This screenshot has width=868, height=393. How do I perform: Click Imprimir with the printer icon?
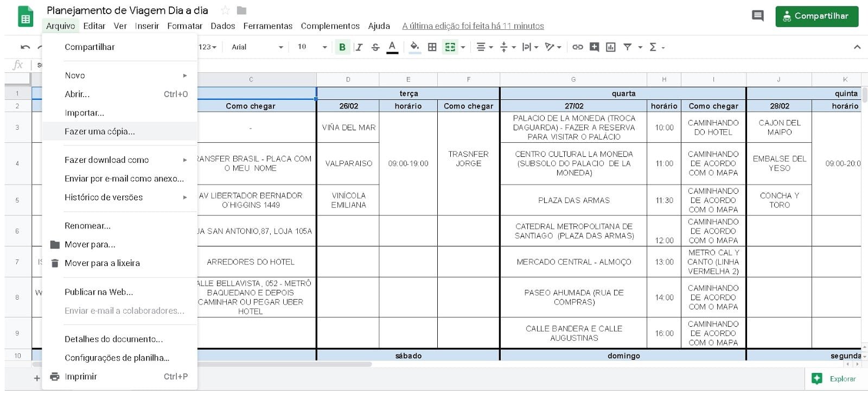point(120,377)
